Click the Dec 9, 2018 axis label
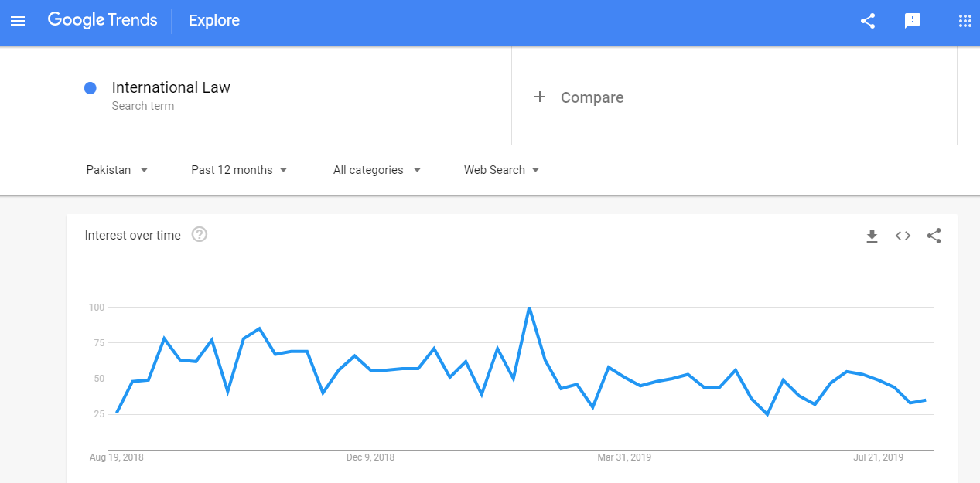 tap(370, 457)
